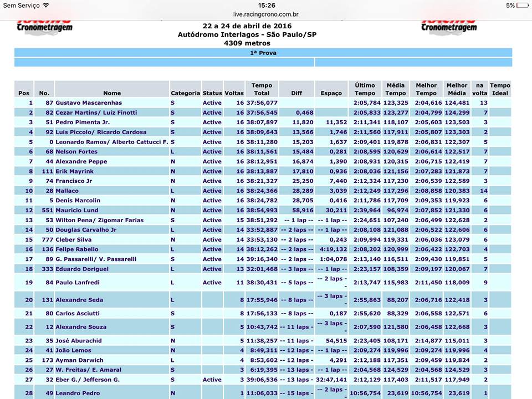Sort by the Categoria column header
Image resolution: width=532 pixels, height=399 pixels.
[x=185, y=93]
